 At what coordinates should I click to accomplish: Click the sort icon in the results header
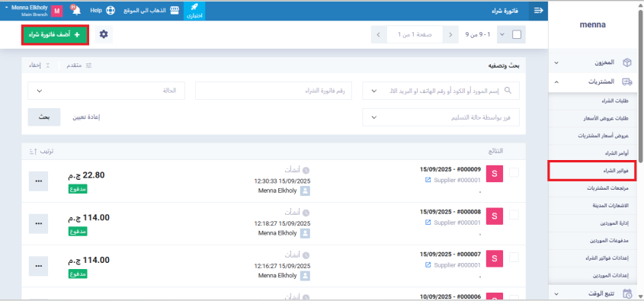(x=33, y=151)
